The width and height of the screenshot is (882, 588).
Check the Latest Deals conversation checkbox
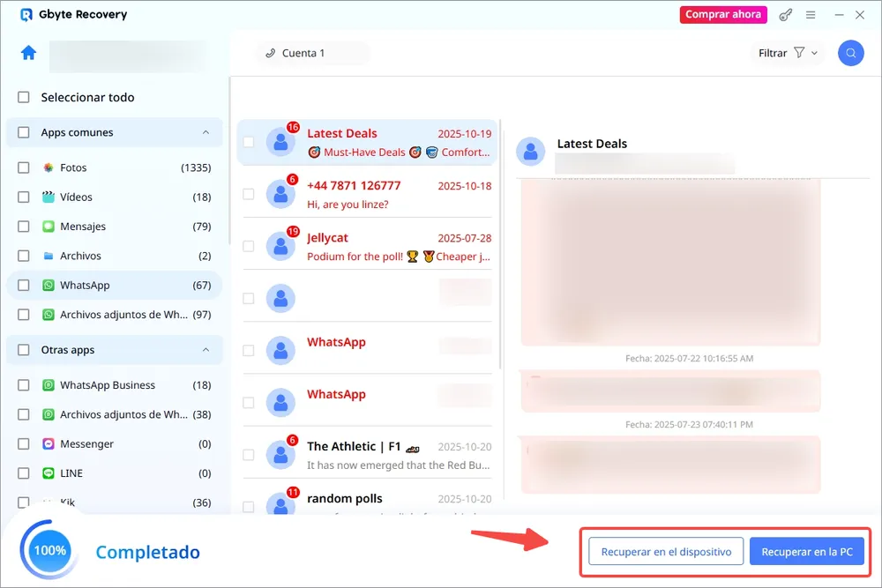248,141
